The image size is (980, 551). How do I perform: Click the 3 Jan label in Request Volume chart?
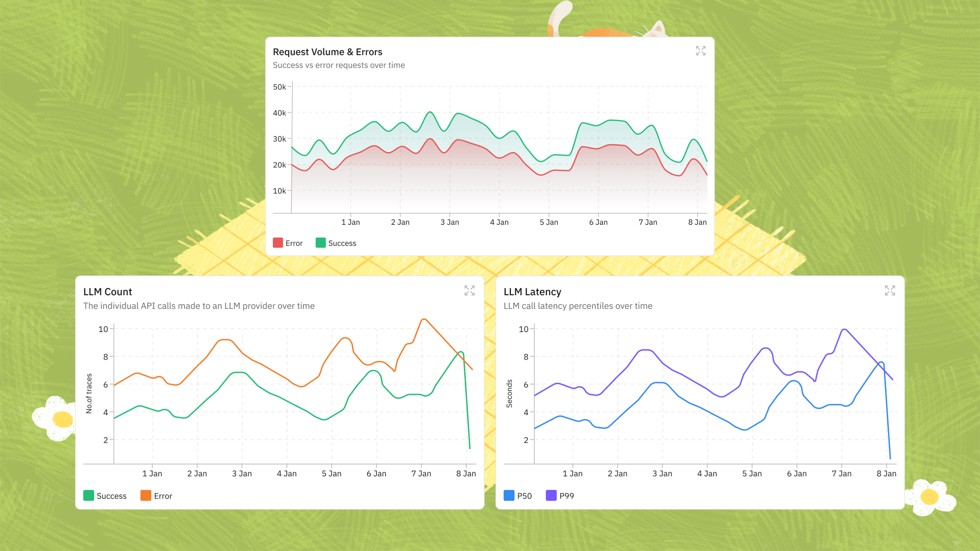click(450, 222)
